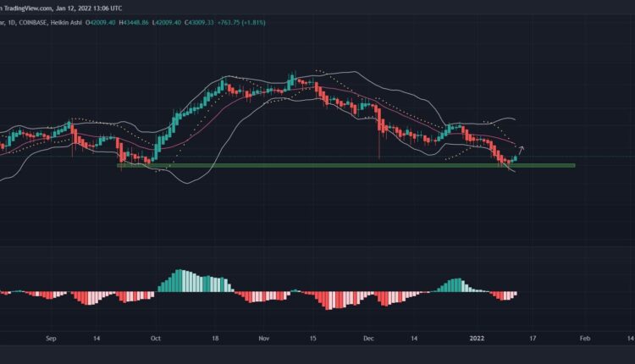This screenshot has width=635, height=364.
Task: Click the Feb label on time axis
Action: [x=584, y=336]
